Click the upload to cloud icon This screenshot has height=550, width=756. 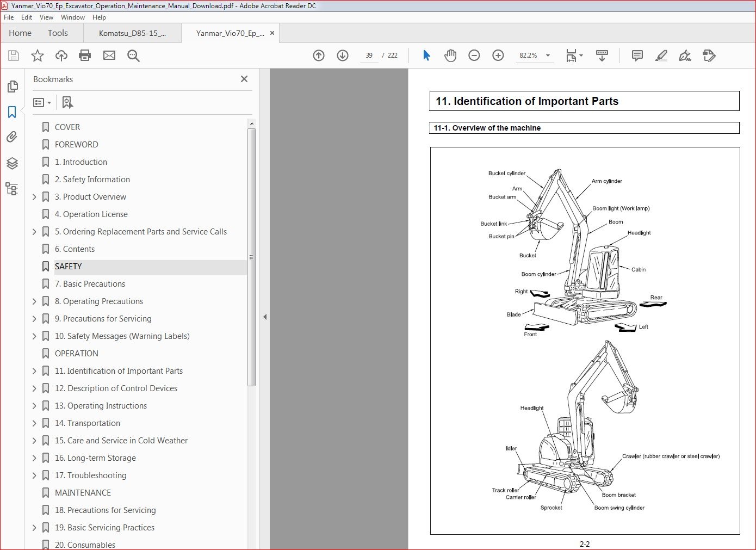pos(61,55)
